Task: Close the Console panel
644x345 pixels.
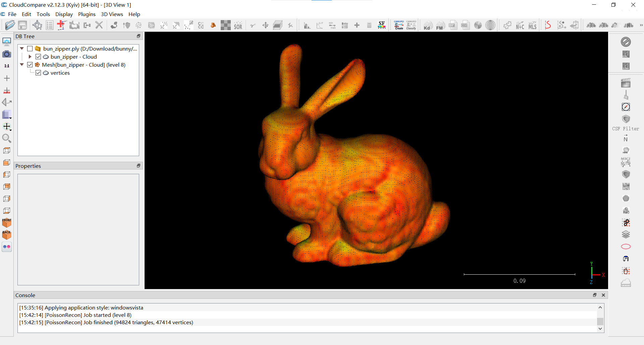Action: pyautogui.click(x=603, y=295)
